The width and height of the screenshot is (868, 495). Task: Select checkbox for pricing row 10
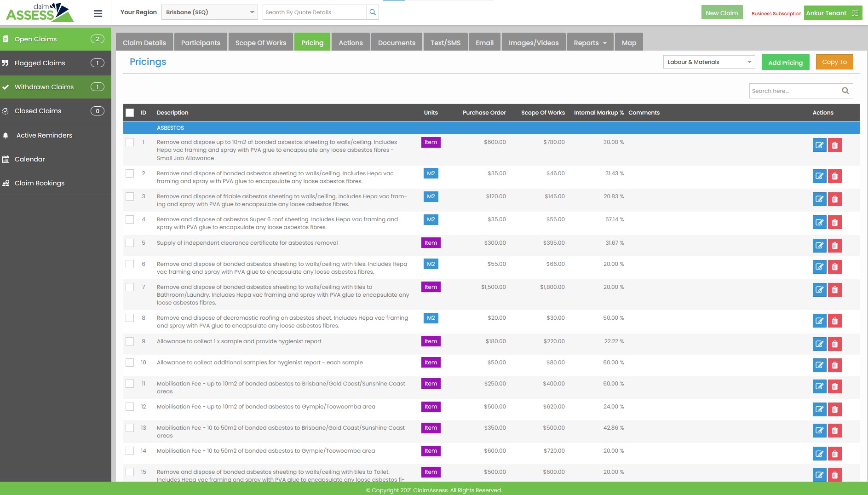pyautogui.click(x=130, y=363)
